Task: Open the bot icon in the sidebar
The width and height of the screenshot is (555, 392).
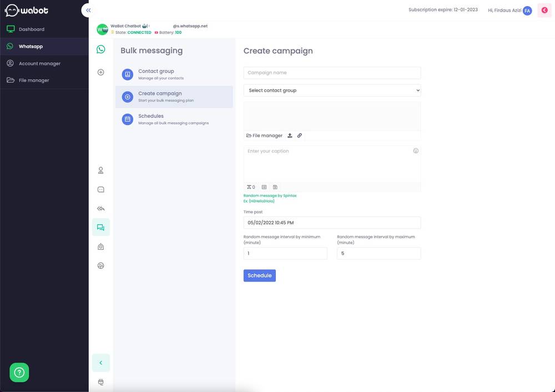Action: coord(99,245)
